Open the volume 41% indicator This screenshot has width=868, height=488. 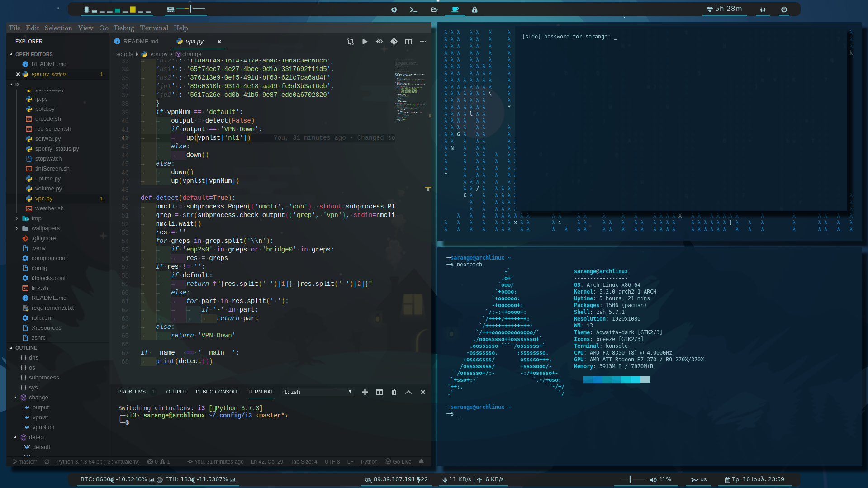[x=660, y=479]
